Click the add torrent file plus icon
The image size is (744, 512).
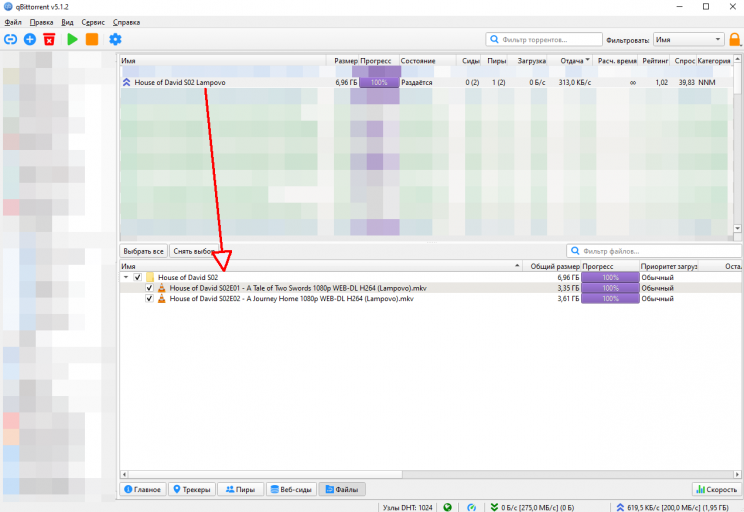point(30,39)
